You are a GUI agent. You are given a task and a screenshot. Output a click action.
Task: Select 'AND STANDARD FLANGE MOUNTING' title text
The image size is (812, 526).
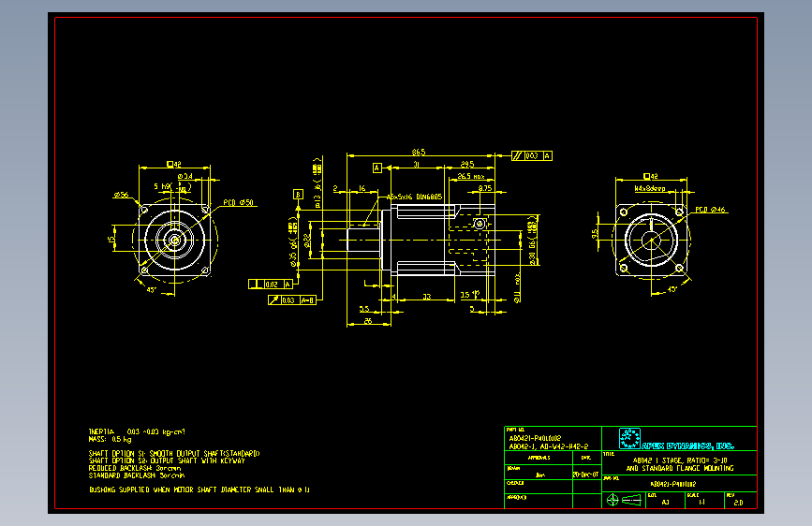click(680, 468)
